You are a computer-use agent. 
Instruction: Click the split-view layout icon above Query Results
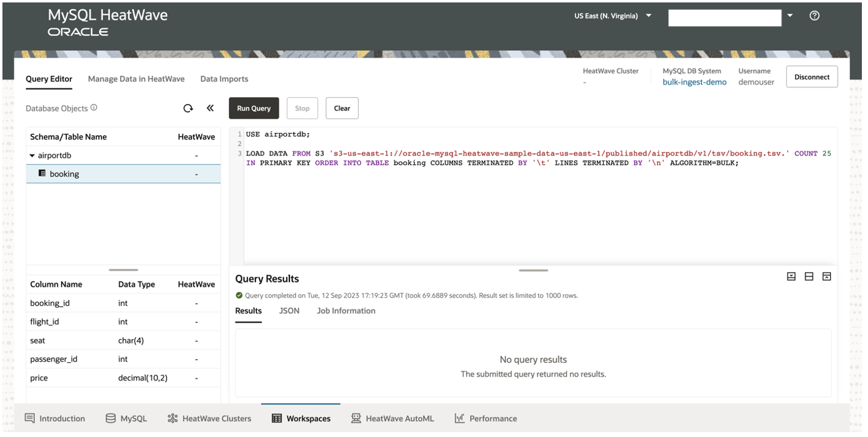(809, 277)
